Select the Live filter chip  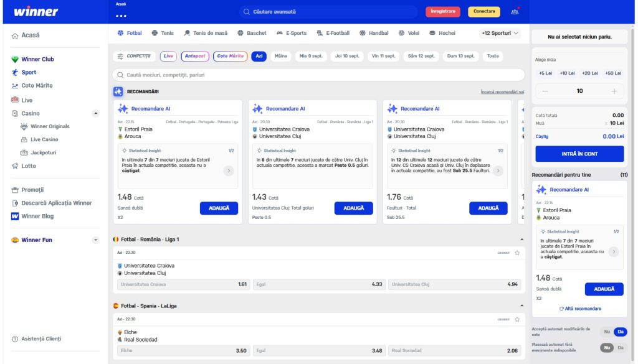point(168,56)
